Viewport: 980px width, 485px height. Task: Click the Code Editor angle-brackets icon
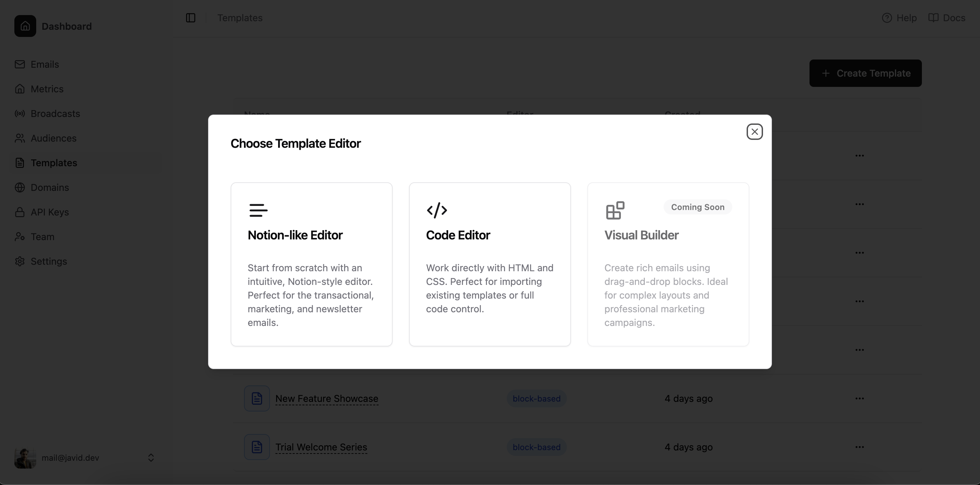click(x=437, y=210)
